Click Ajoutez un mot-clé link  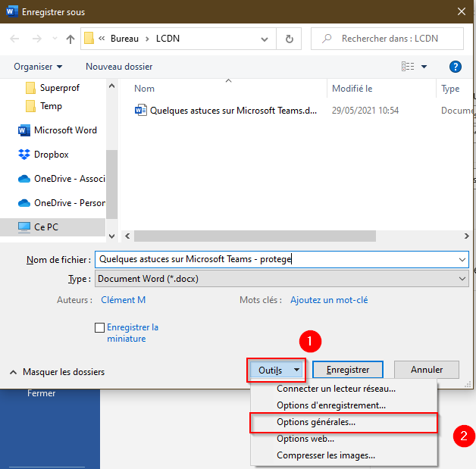[x=329, y=300]
